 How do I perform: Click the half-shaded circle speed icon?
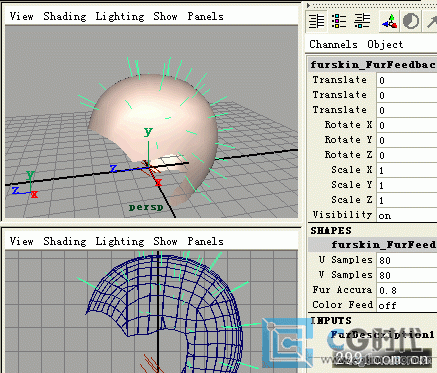(410, 21)
